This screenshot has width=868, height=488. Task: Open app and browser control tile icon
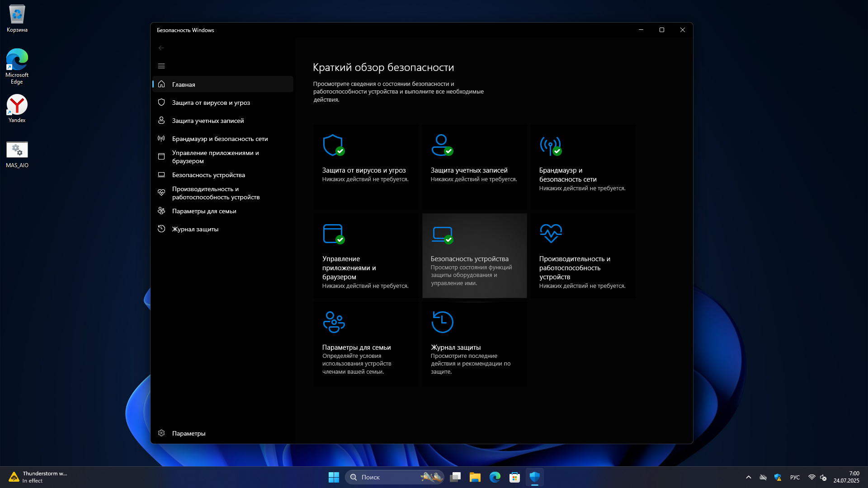334,234
